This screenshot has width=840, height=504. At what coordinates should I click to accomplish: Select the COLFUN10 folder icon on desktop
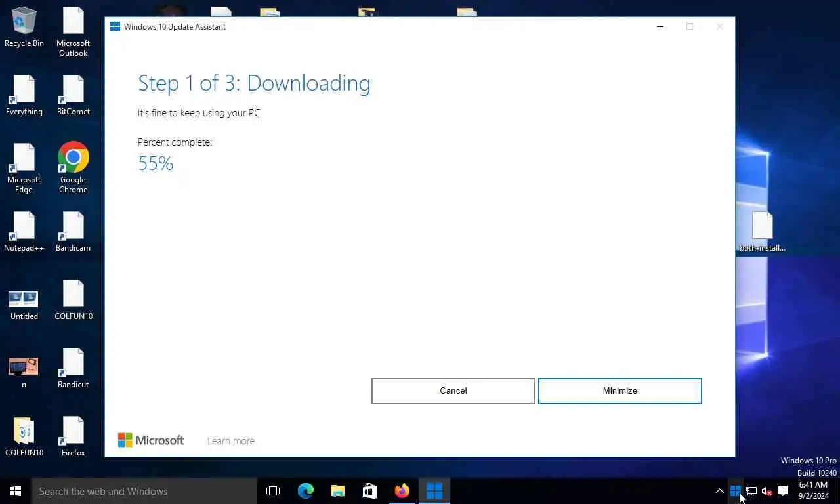click(x=24, y=436)
